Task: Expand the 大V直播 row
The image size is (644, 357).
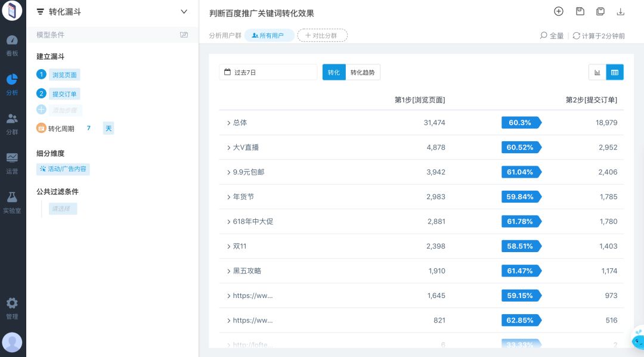Action: click(x=228, y=147)
